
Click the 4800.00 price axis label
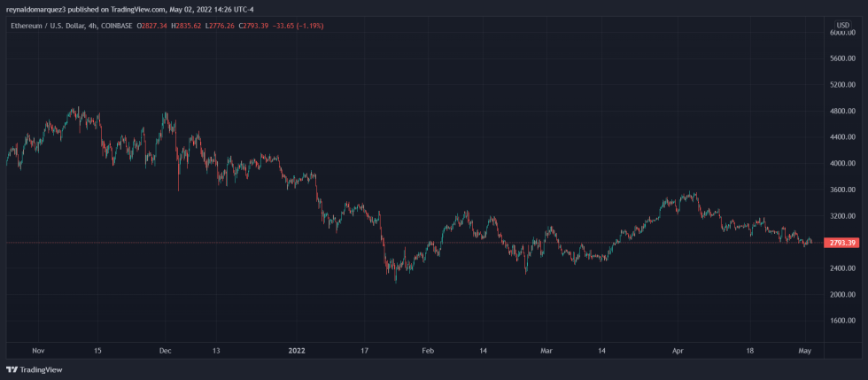pyautogui.click(x=842, y=111)
